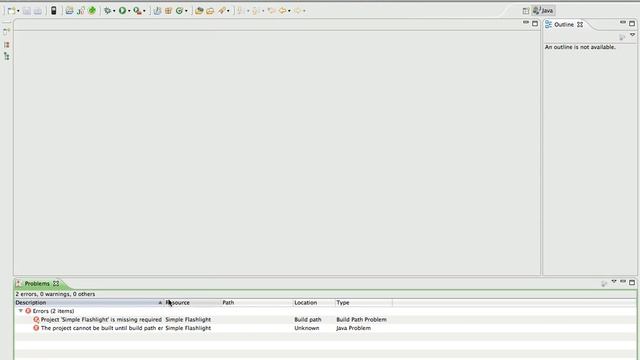Click the orange fast-view icon in left sidebar
The height and width of the screenshot is (360, 640).
tap(7, 44)
